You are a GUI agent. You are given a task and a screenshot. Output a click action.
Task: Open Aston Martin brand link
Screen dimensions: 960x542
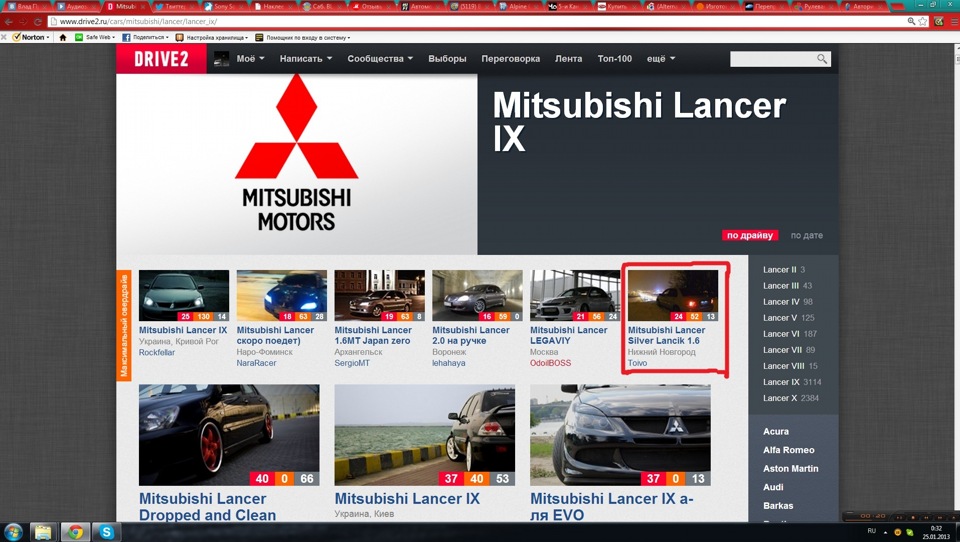click(790, 469)
